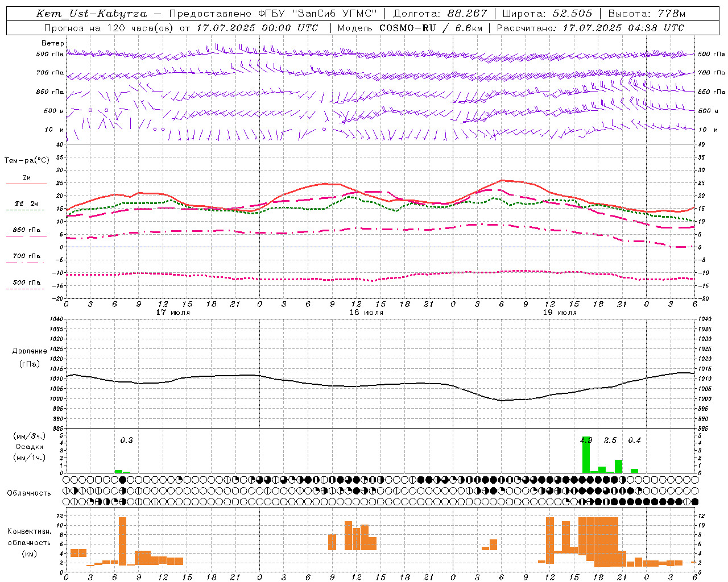Image resolution: width=728 pixels, height=582 pixels.
Task: Click the 'Осадки' precipitation panel label
Action: [30, 447]
